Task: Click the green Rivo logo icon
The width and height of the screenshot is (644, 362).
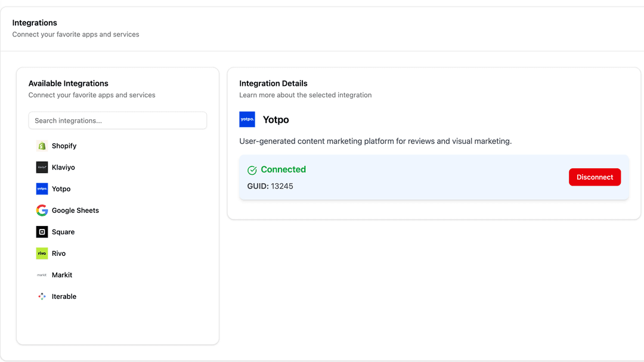Action: (x=42, y=253)
